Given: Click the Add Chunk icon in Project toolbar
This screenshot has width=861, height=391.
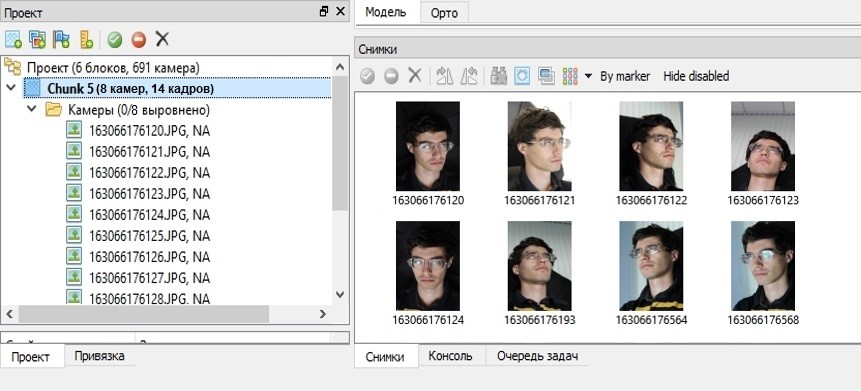Looking at the screenshot, I should coord(13,40).
